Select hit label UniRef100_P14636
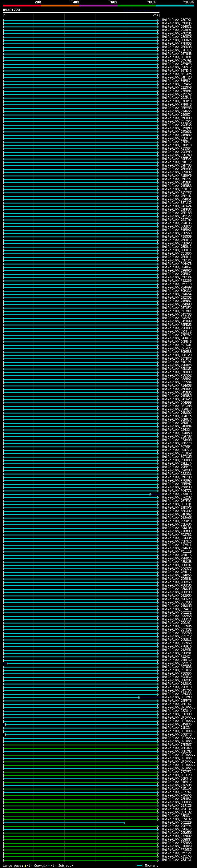 click(x=176, y=548)
